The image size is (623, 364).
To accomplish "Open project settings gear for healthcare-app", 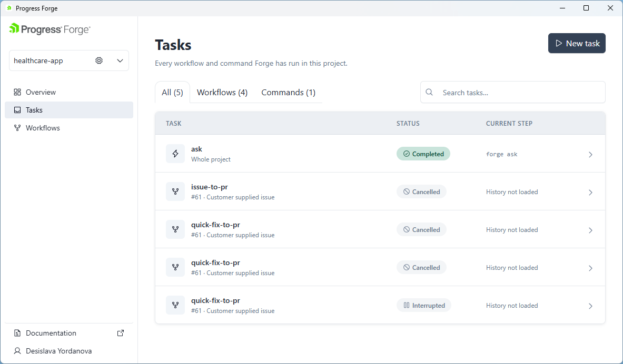I will [x=99, y=60].
